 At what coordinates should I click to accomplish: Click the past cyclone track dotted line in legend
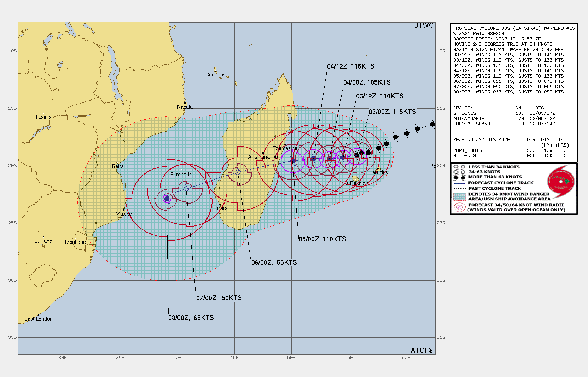pos(459,189)
